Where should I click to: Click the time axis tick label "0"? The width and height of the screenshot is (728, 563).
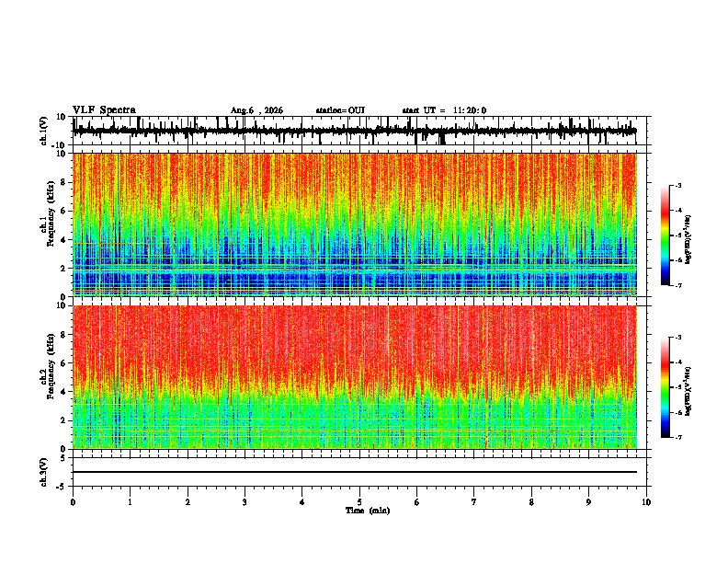point(73,502)
